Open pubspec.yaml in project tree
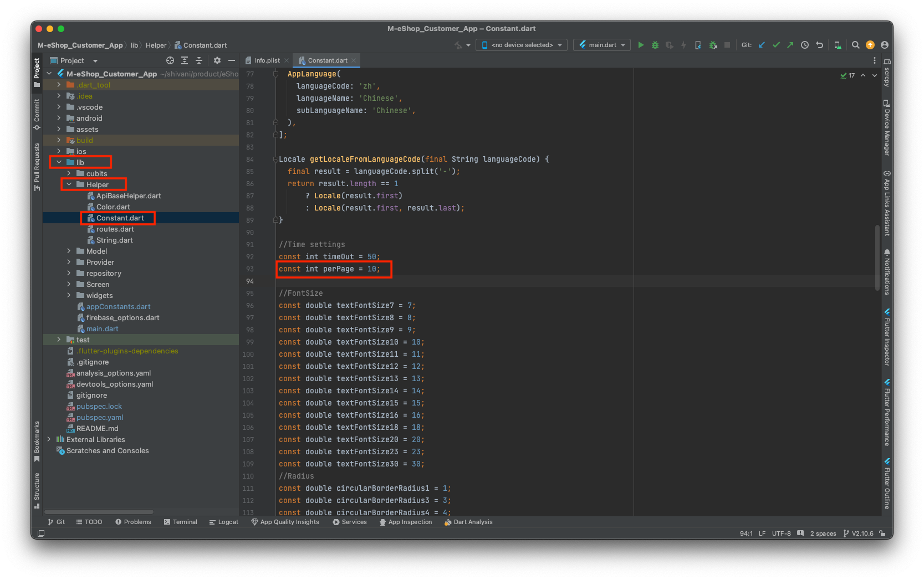The width and height of the screenshot is (924, 580). (100, 417)
